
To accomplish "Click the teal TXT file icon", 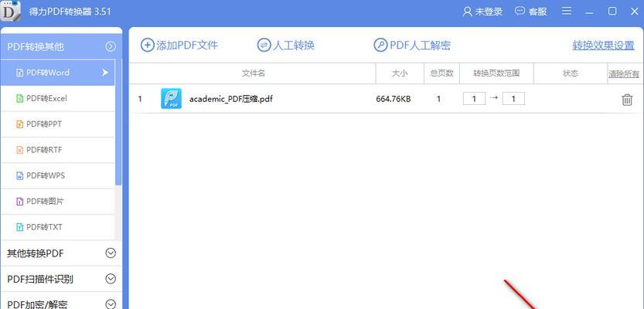I will [20, 227].
